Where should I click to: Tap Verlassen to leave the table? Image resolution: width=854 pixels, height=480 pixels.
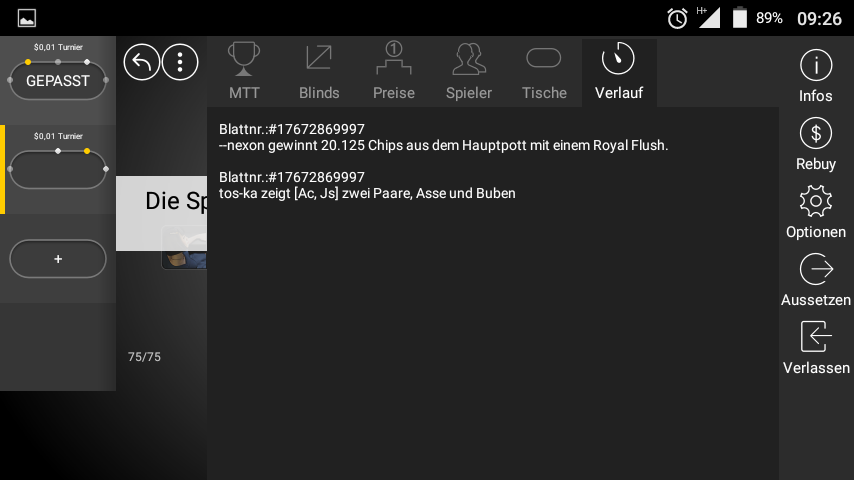pyautogui.click(x=815, y=349)
